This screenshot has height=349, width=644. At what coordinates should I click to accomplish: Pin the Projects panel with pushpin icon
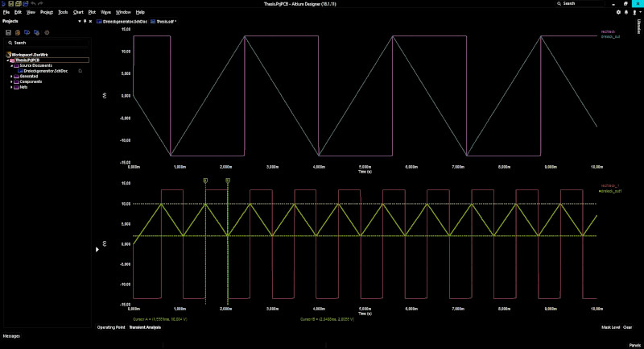click(x=85, y=22)
